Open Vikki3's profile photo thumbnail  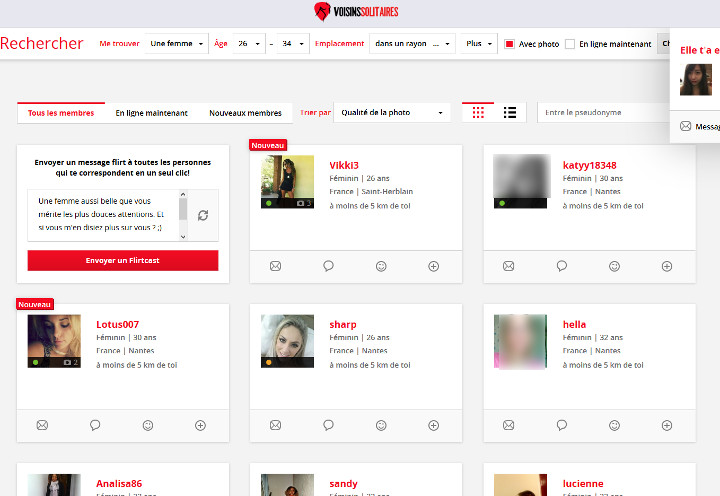point(287,181)
